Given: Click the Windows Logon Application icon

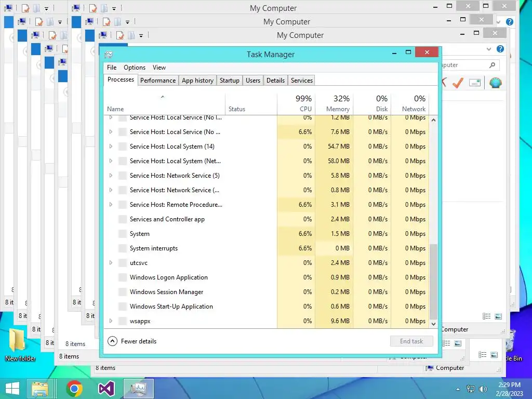Looking at the screenshot, I should (123, 277).
